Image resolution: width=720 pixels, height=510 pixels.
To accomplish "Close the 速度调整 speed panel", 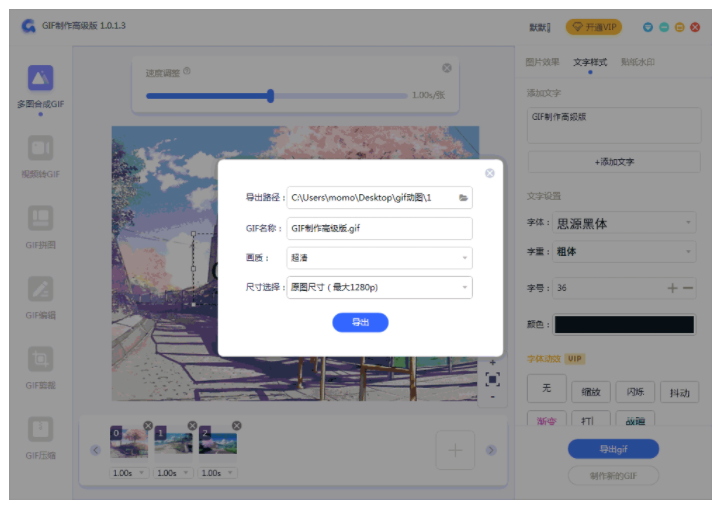I will pyautogui.click(x=447, y=68).
